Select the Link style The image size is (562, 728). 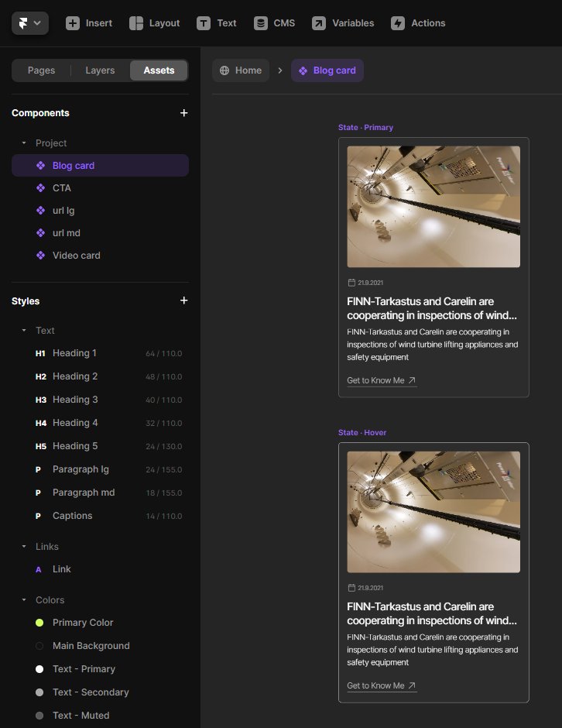pos(100,569)
